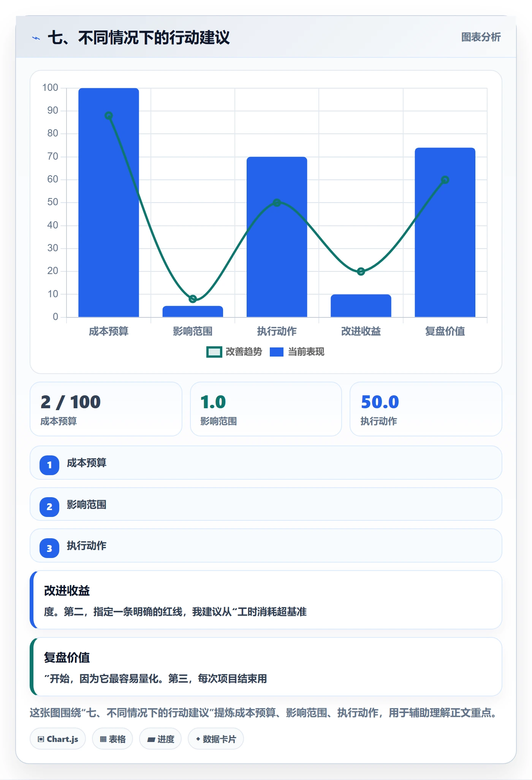This screenshot has height=780, width=532.
Task: Open the 1.0 影响范围 stat card
Action: (x=266, y=409)
